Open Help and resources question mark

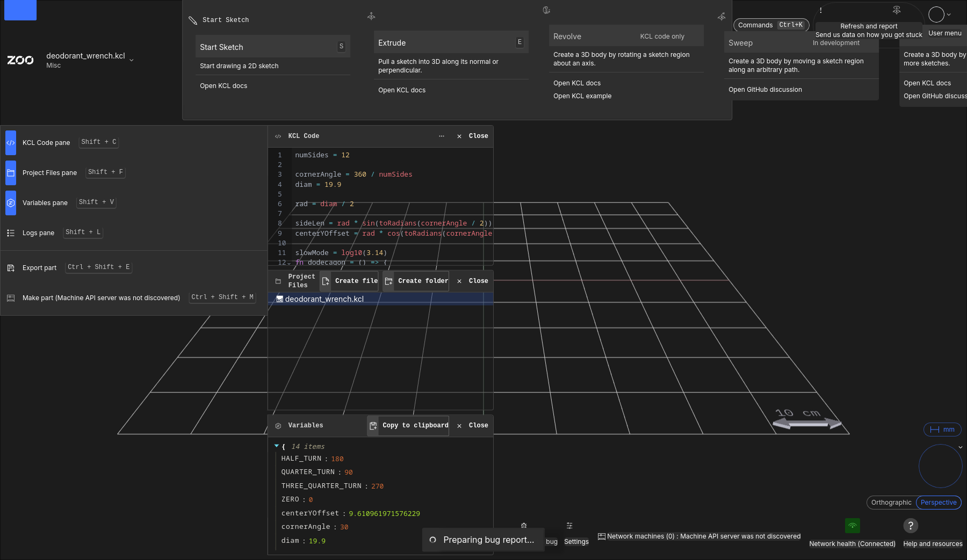911,526
